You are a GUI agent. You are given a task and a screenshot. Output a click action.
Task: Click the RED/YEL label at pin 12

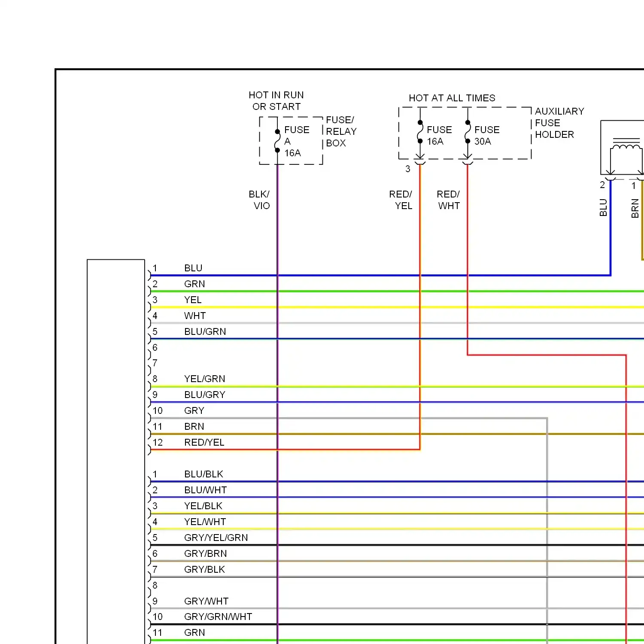[204, 442]
